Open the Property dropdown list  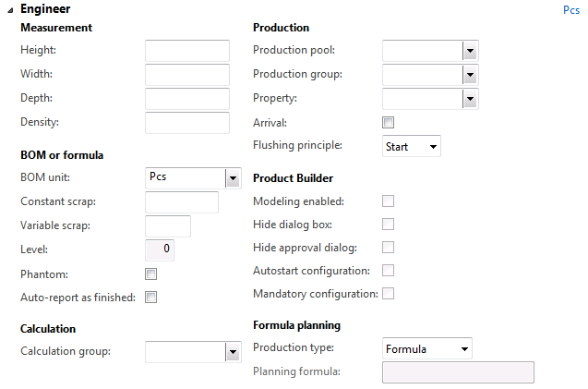pos(470,98)
